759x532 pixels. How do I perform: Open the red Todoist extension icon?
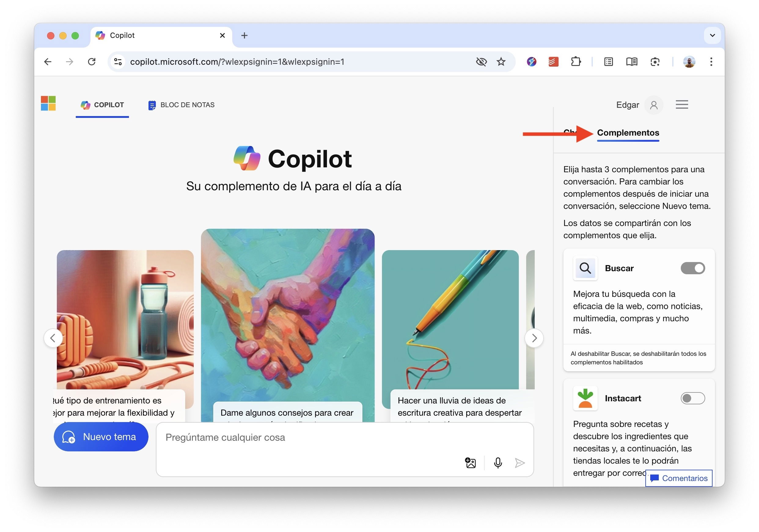click(553, 62)
